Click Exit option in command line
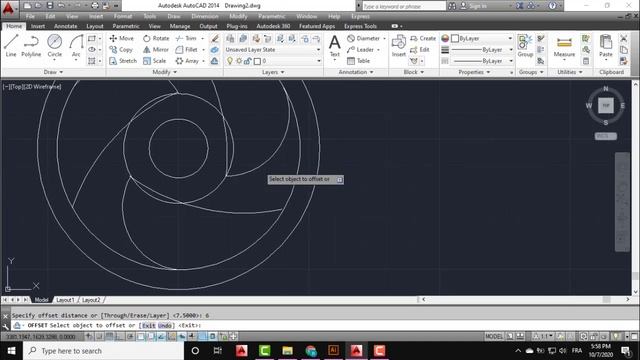Screen dimensions: 640x360 tap(149, 326)
